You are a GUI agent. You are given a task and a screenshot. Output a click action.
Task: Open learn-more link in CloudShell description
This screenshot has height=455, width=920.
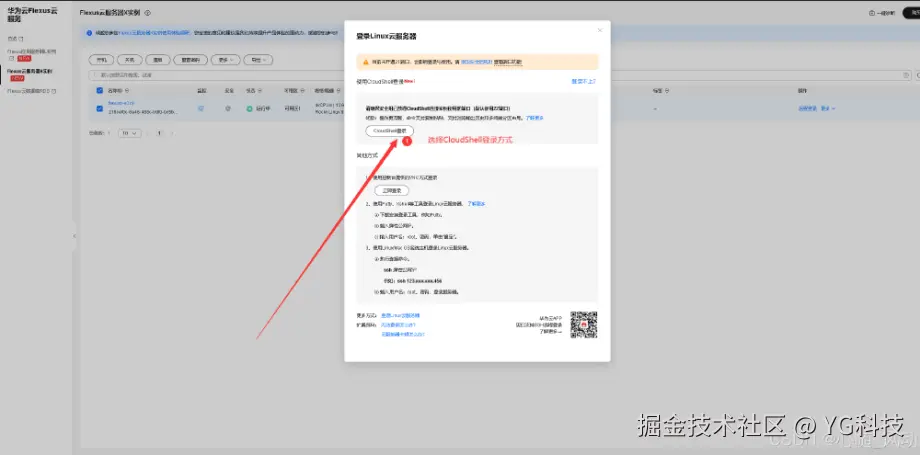(x=535, y=118)
